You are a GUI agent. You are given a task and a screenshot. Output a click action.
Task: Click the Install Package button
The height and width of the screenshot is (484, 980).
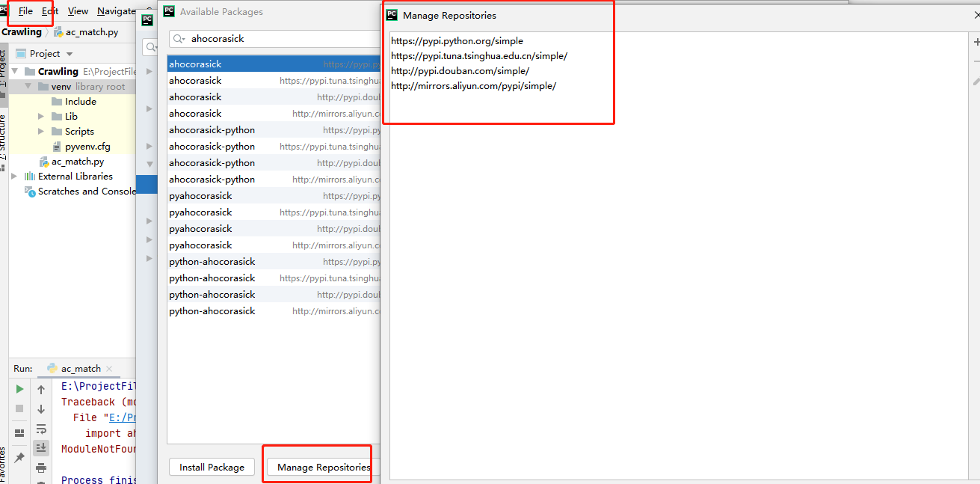(x=212, y=467)
